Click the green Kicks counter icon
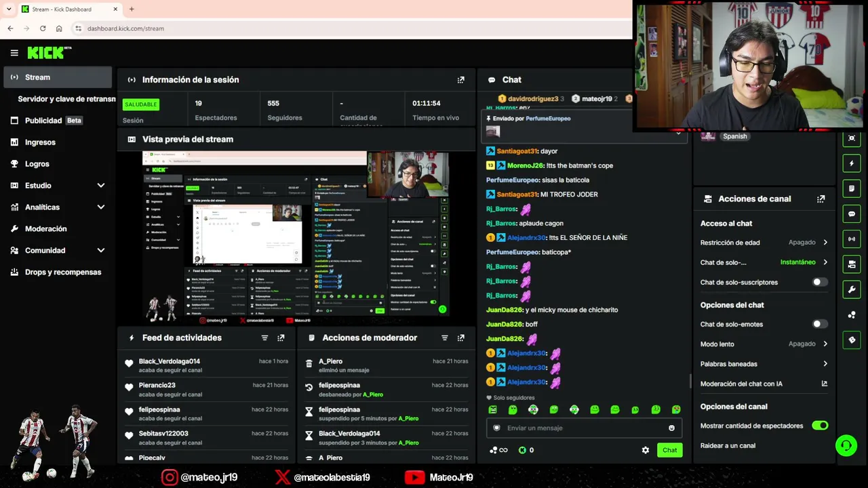 (522, 450)
